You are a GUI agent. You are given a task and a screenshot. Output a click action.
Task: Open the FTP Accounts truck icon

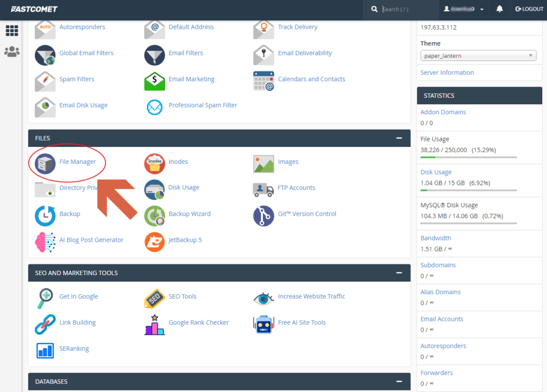click(263, 190)
